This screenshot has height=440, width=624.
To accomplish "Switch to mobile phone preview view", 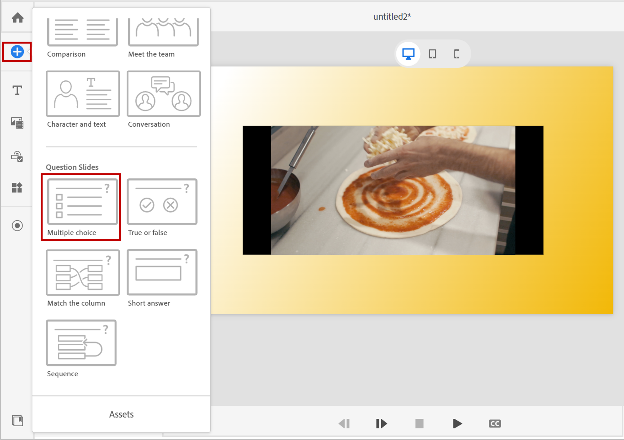I will pos(456,54).
